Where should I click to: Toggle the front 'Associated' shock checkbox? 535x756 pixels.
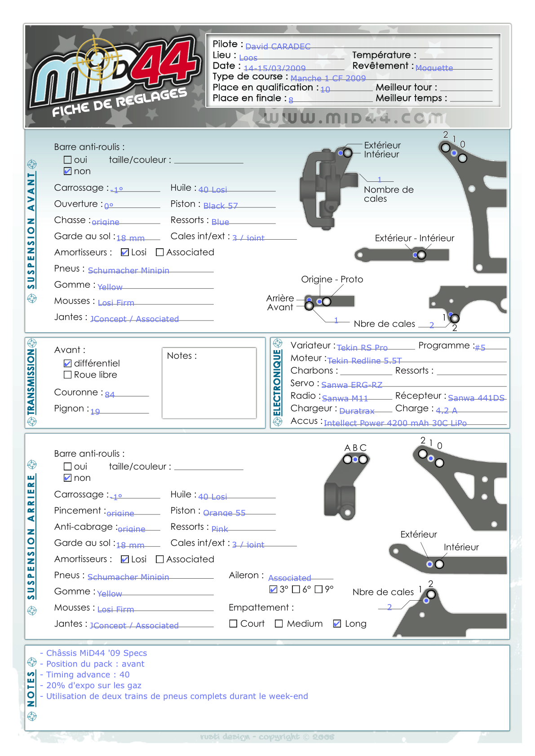pos(159,252)
